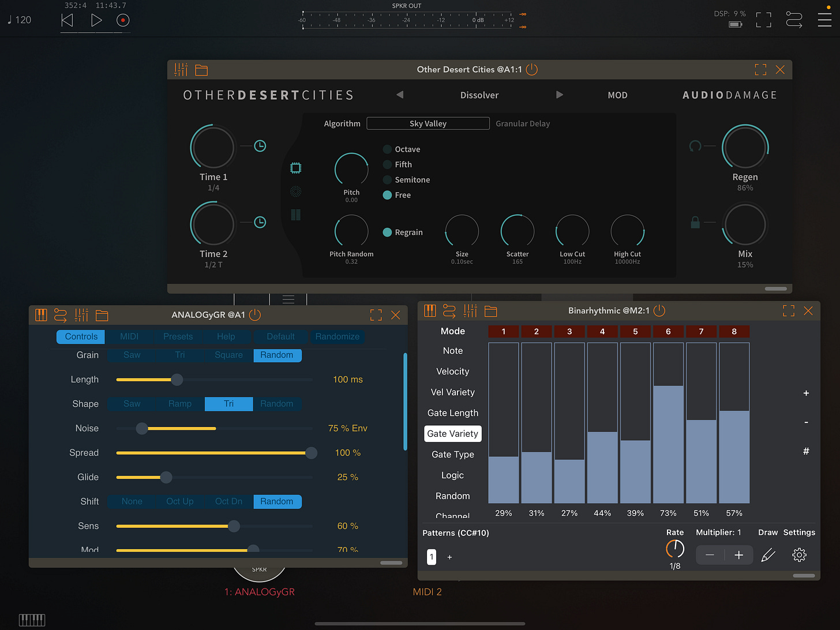Open Binarhythmic Settings gear
The image size is (840, 630).
[799, 555]
